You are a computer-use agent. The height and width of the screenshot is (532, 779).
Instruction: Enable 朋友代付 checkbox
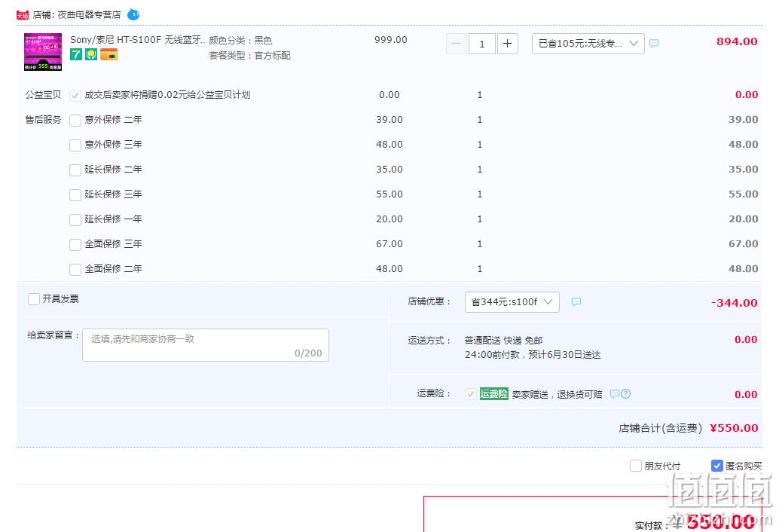click(635, 466)
